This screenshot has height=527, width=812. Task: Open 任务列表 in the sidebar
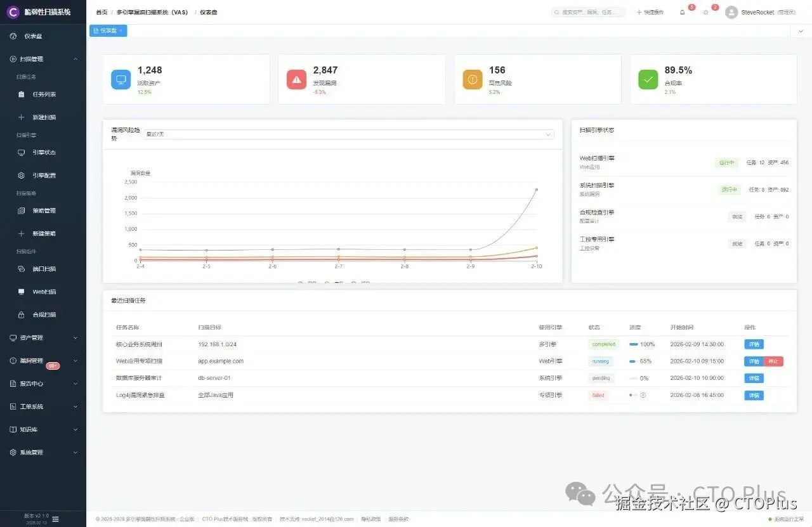tap(43, 94)
